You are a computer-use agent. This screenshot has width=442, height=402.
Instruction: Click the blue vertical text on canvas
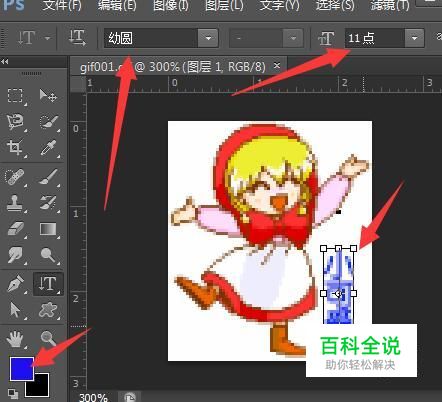tap(338, 287)
